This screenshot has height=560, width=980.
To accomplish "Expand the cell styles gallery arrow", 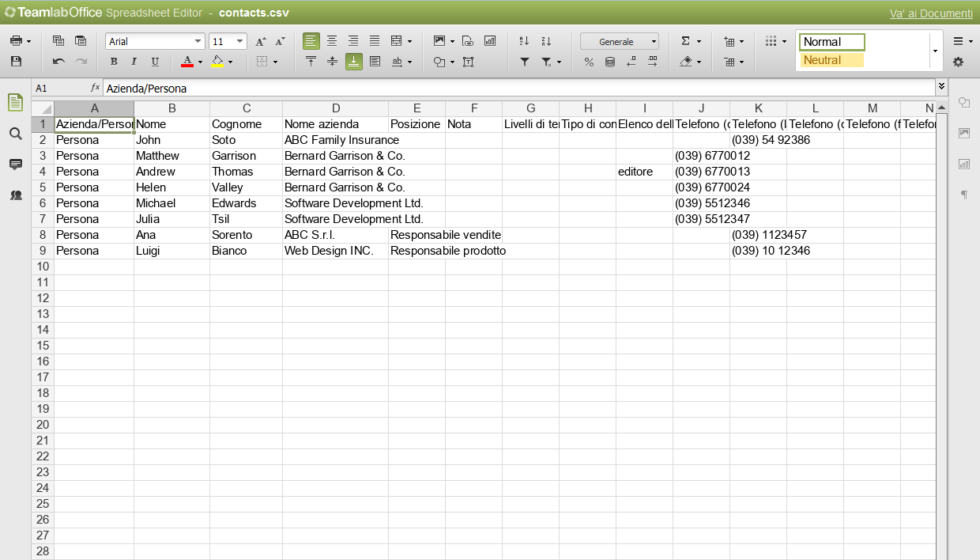I will coord(935,51).
